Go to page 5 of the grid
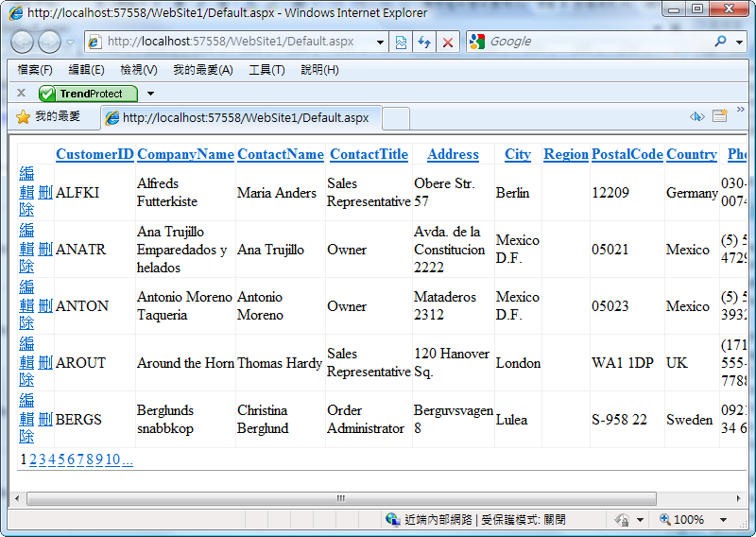This screenshot has width=756, height=537. pyautogui.click(x=61, y=459)
